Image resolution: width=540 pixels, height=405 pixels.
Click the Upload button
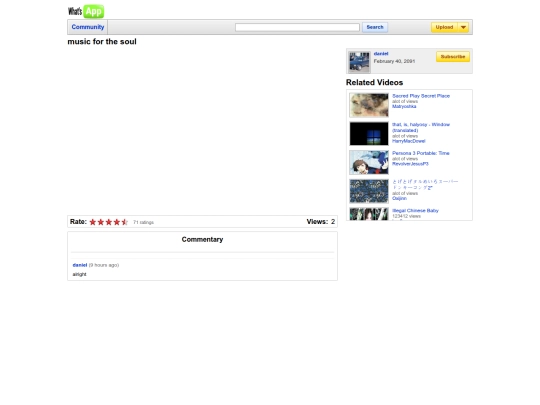(x=444, y=27)
